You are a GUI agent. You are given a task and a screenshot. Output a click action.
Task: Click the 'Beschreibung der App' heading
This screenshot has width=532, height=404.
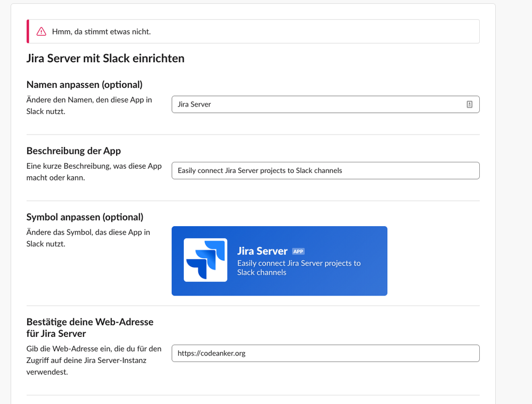[73, 151]
